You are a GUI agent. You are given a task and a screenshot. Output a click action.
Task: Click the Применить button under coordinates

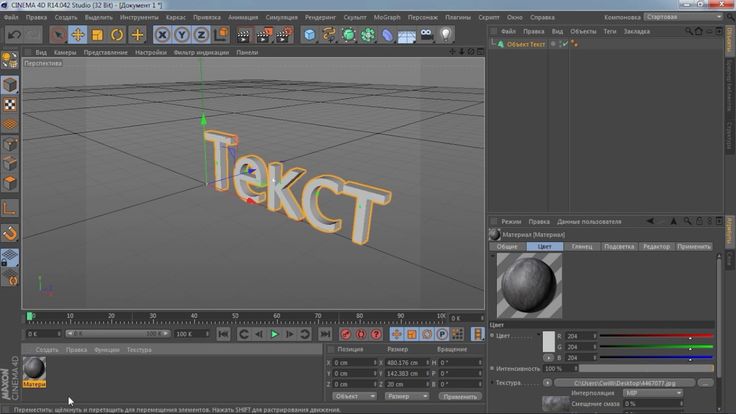[x=460, y=396]
